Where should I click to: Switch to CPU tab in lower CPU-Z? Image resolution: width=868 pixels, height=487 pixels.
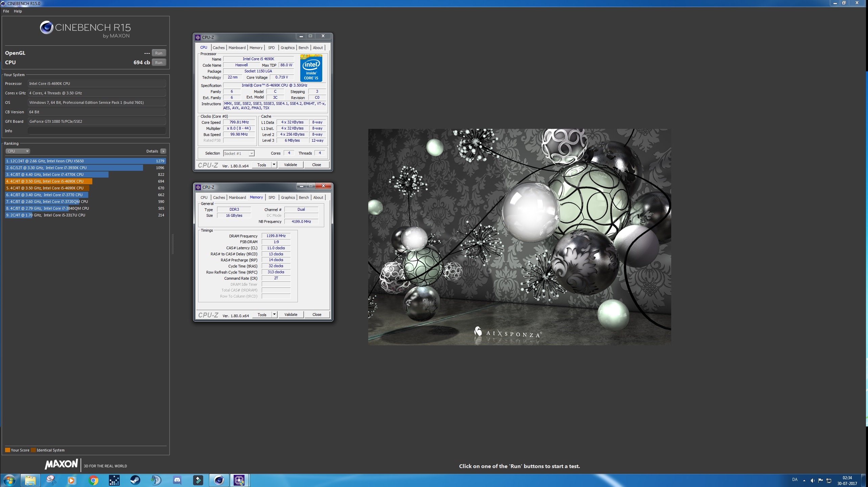click(204, 198)
